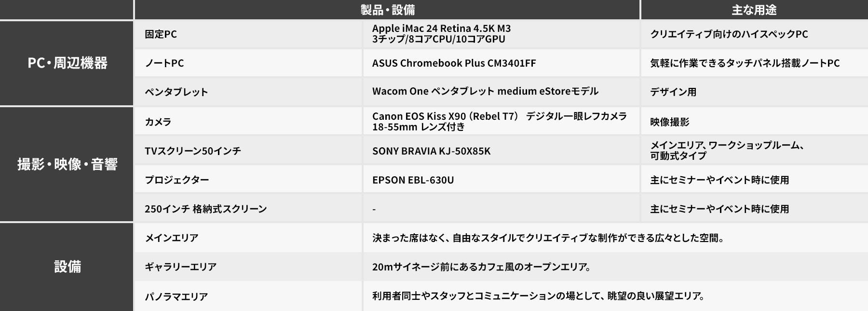Screen dimensions: 868x311
Task: Select the PC・周辺機器 category cell
Action: tap(67, 63)
